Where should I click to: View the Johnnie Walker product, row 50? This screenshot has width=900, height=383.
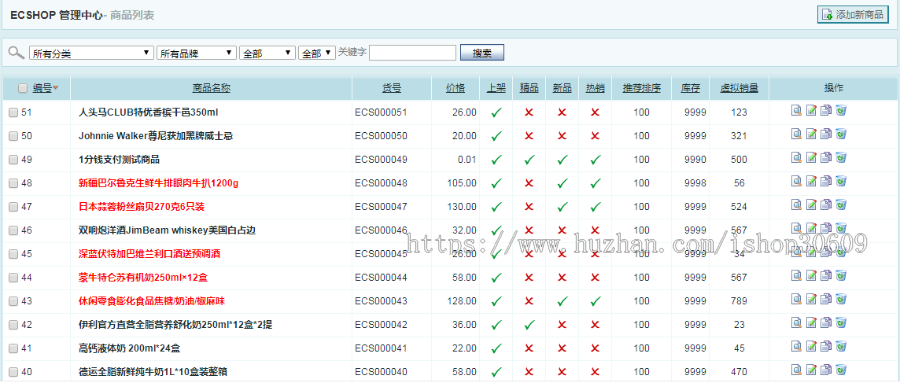coord(797,133)
